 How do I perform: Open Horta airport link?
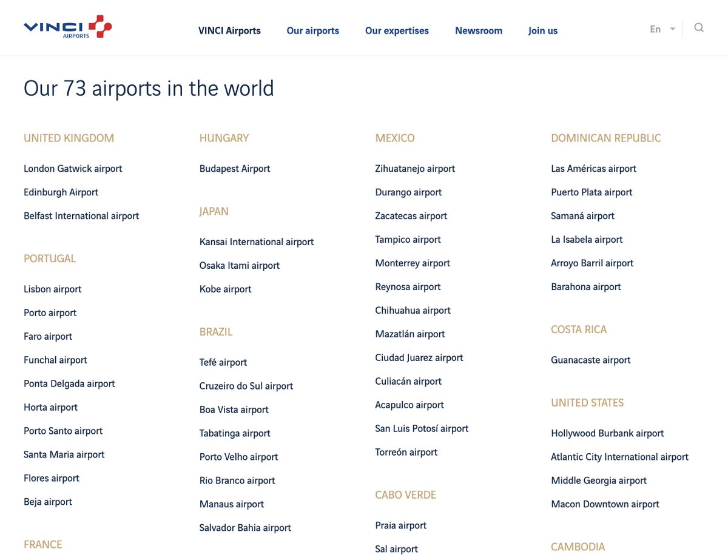point(50,408)
